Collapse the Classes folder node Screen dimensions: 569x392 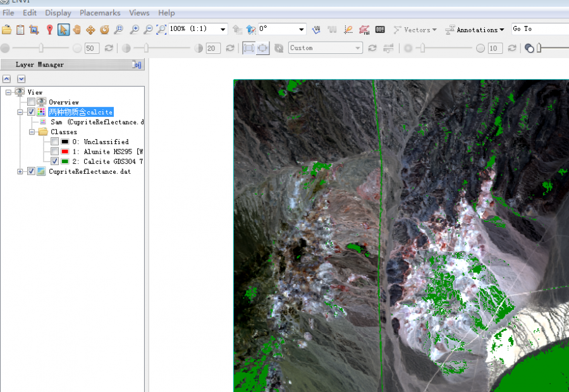[32, 132]
